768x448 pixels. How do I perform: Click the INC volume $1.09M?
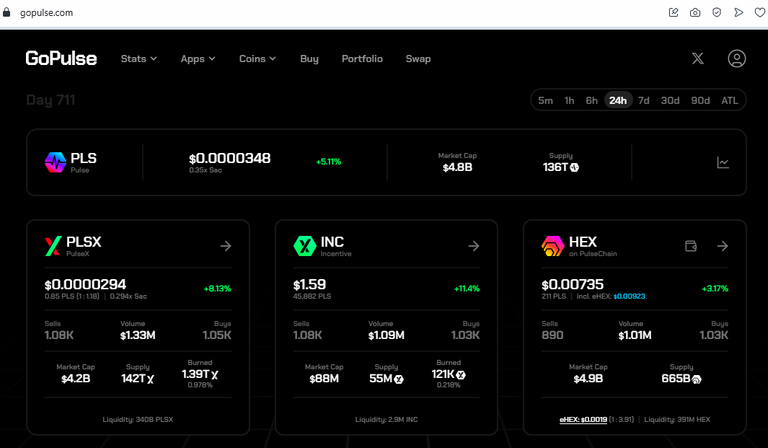pyautogui.click(x=386, y=335)
